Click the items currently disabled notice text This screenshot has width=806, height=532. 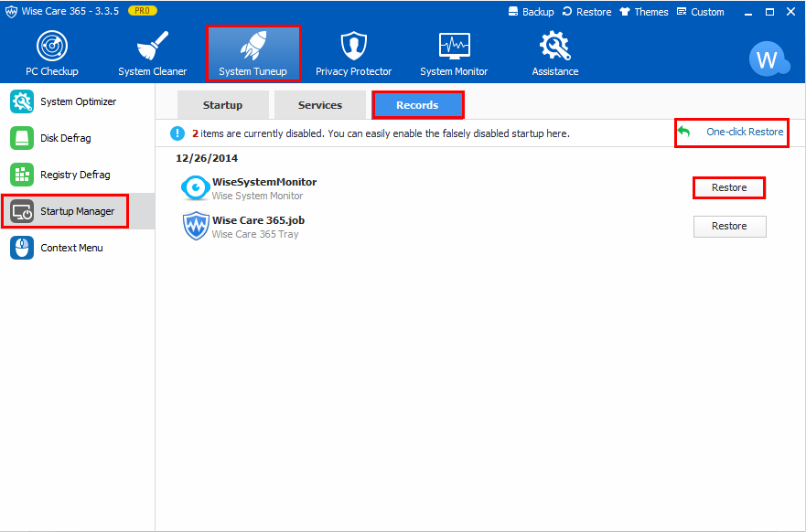(382, 133)
